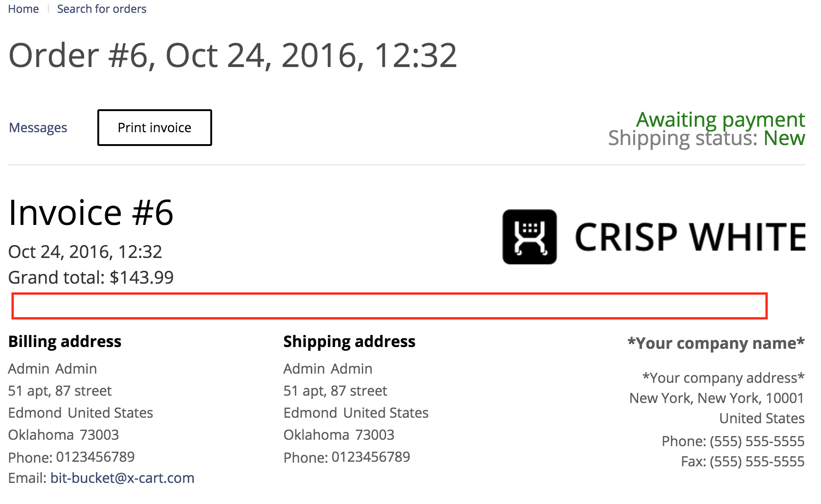The image size is (821, 504).
Task: Open the Search for orders link
Action: click(101, 9)
